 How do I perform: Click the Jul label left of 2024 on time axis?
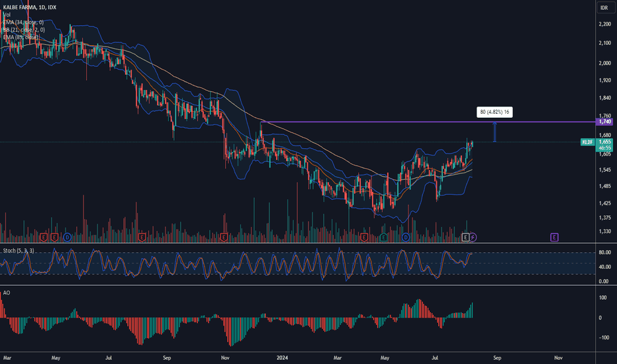[x=109, y=357]
